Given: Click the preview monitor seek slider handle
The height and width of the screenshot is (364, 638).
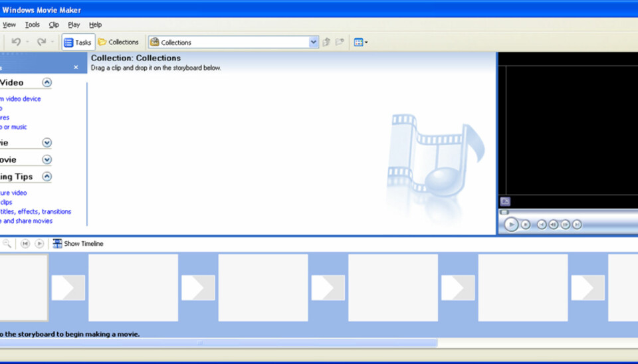Looking at the screenshot, I should [504, 213].
